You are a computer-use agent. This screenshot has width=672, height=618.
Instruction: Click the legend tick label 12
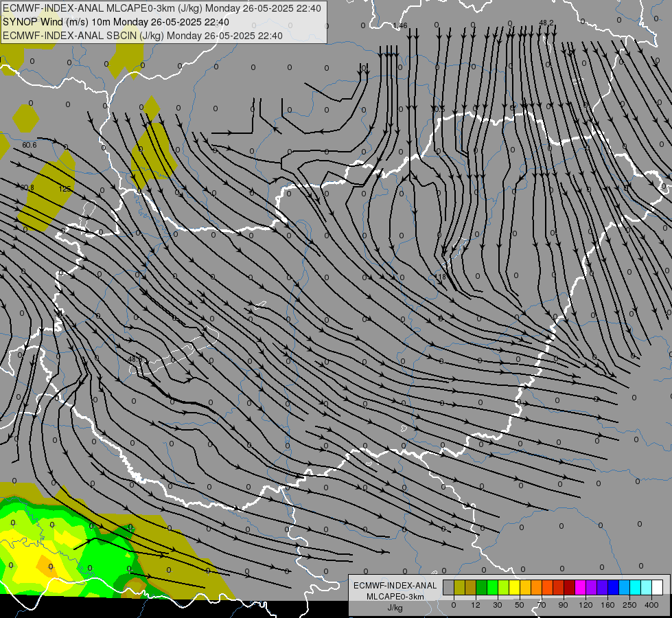[476, 605]
